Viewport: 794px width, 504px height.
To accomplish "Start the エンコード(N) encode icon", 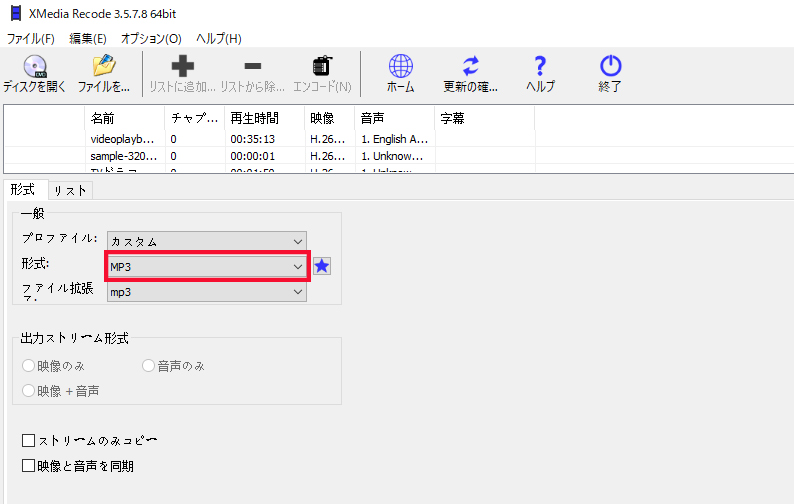I will [322, 66].
